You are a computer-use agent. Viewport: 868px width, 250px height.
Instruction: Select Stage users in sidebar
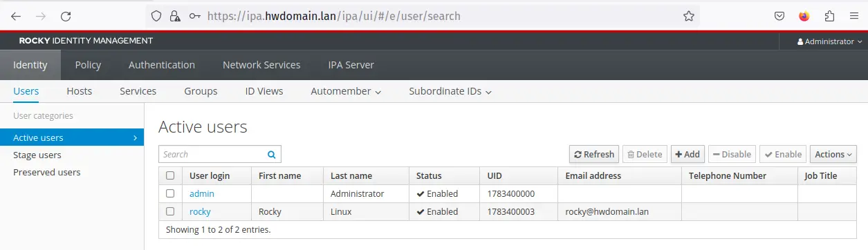pos(37,155)
